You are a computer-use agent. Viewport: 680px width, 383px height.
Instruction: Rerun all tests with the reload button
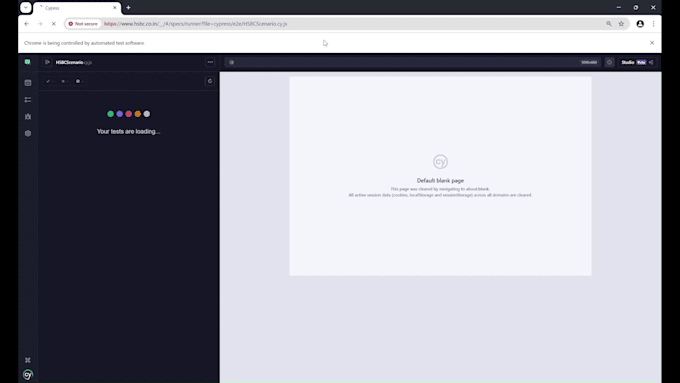coord(210,81)
